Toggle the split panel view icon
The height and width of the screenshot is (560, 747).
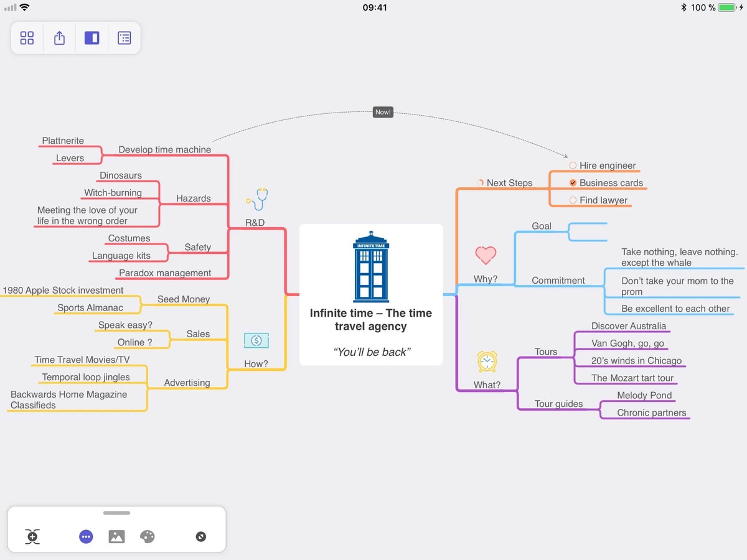click(x=92, y=38)
